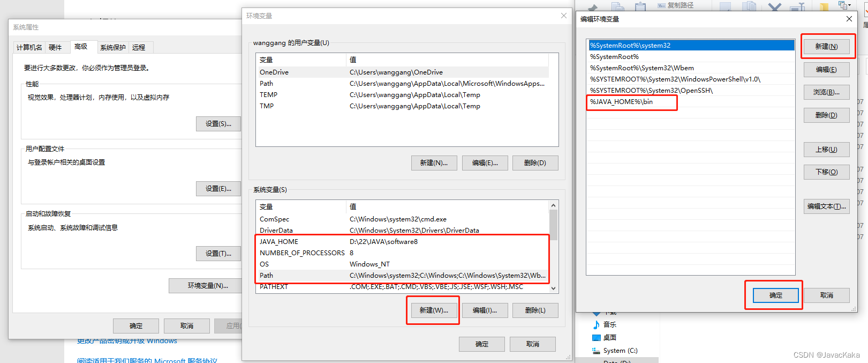This screenshot has width=868, height=363.
Task: Select the WindowsPowerShell\v1.0\ path entry
Action: pyautogui.click(x=691, y=79)
